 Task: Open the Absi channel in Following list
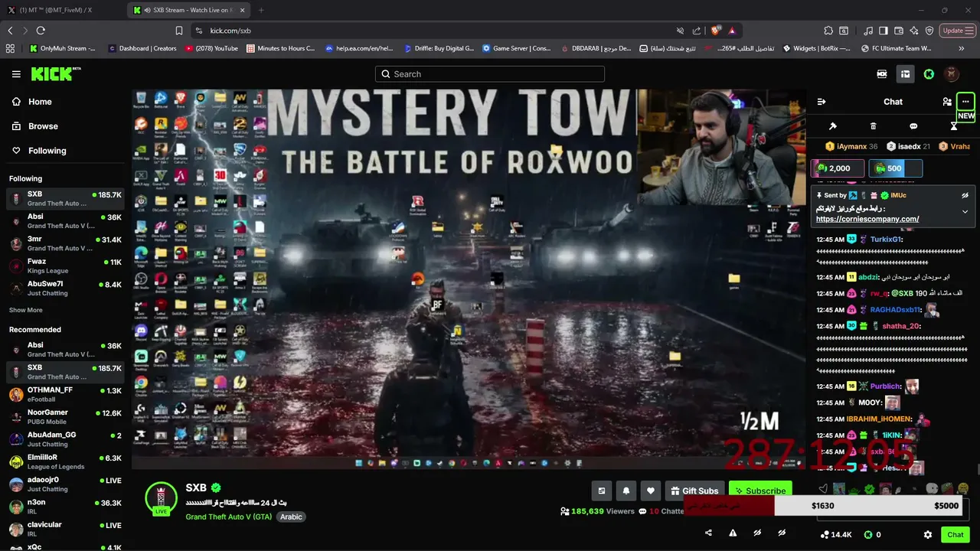65,221
